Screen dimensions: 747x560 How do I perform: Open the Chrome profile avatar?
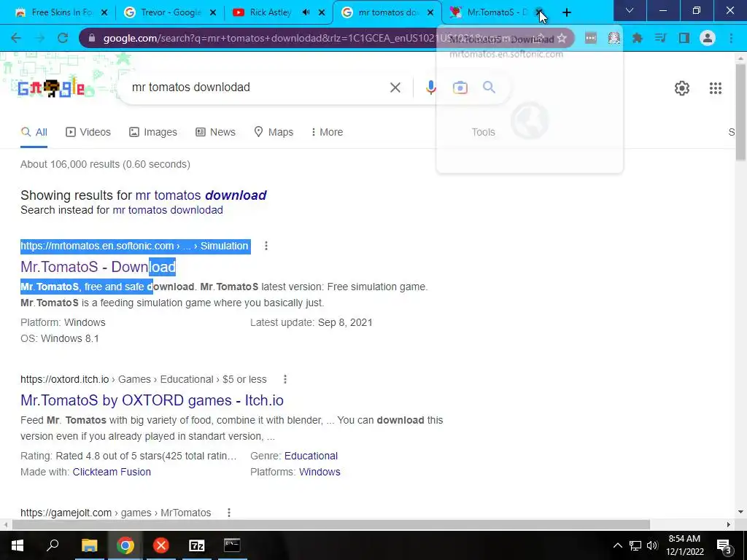(x=708, y=38)
